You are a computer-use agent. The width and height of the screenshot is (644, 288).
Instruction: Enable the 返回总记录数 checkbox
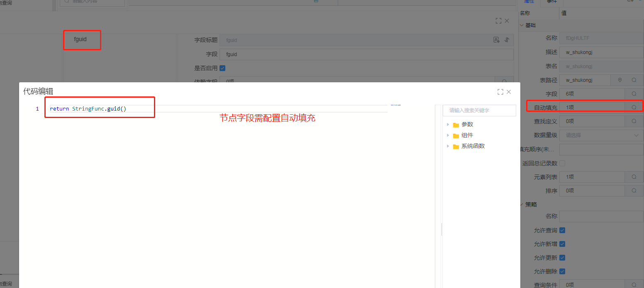point(562,163)
